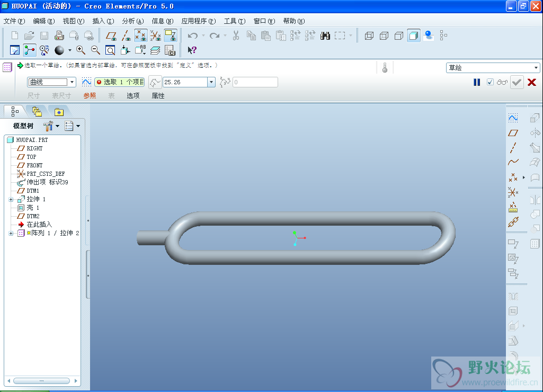Open the 插入(I) menu
The width and height of the screenshot is (543, 392).
coord(103,21)
